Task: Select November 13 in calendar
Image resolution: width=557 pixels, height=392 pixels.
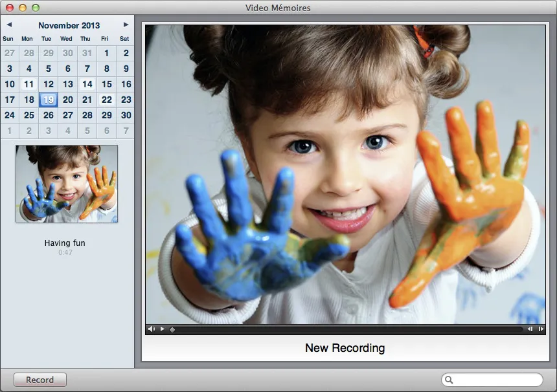Action: click(68, 84)
